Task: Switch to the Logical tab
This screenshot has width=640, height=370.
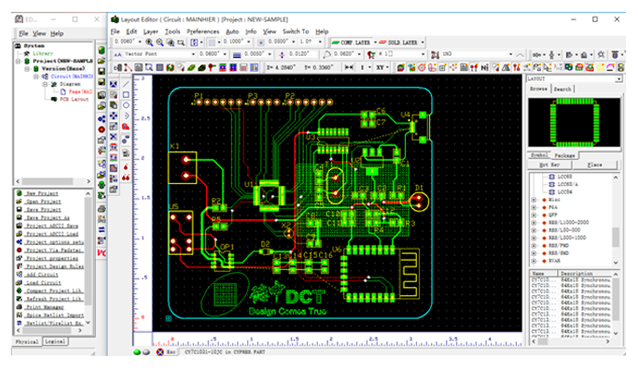Action: coord(55,342)
